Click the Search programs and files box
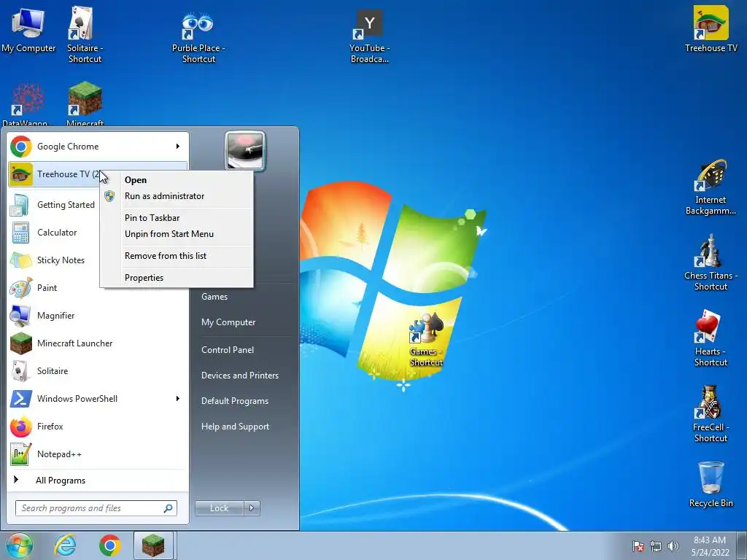 [96, 508]
